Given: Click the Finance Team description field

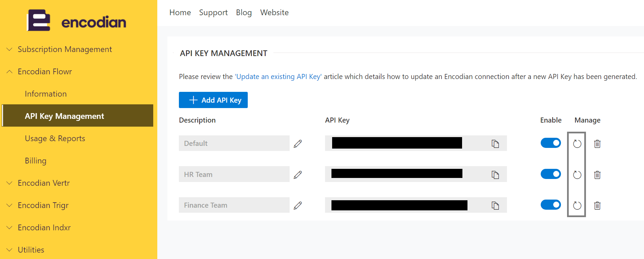Looking at the screenshot, I should [x=234, y=205].
